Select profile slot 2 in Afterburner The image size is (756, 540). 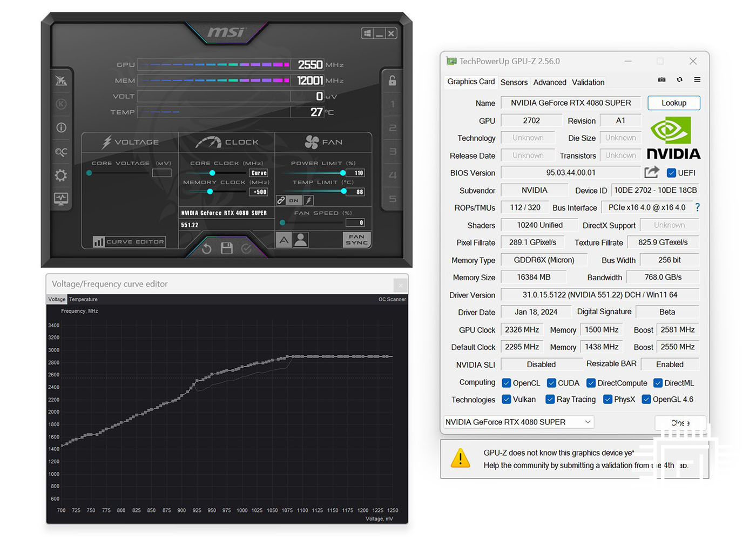click(393, 128)
